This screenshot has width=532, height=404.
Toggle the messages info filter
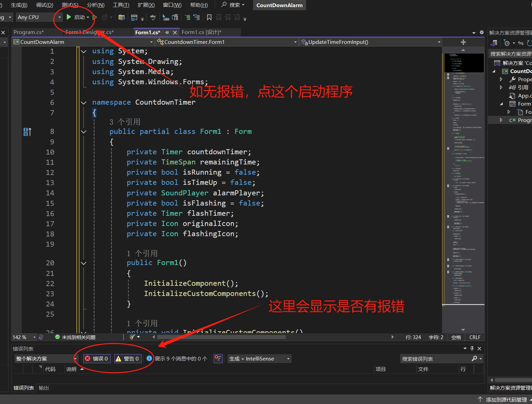[177, 358]
